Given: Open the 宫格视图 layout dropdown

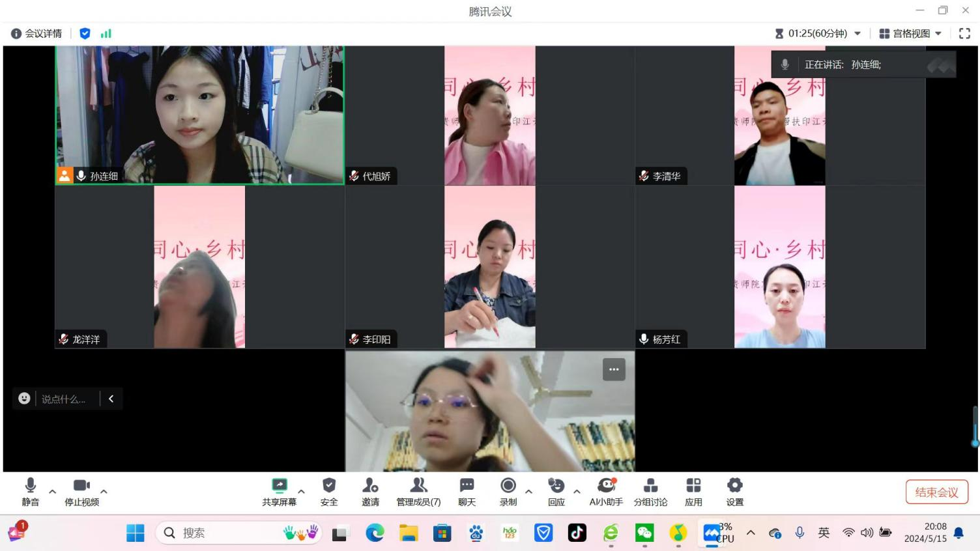Looking at the screenshot, I should click(910, 33).
